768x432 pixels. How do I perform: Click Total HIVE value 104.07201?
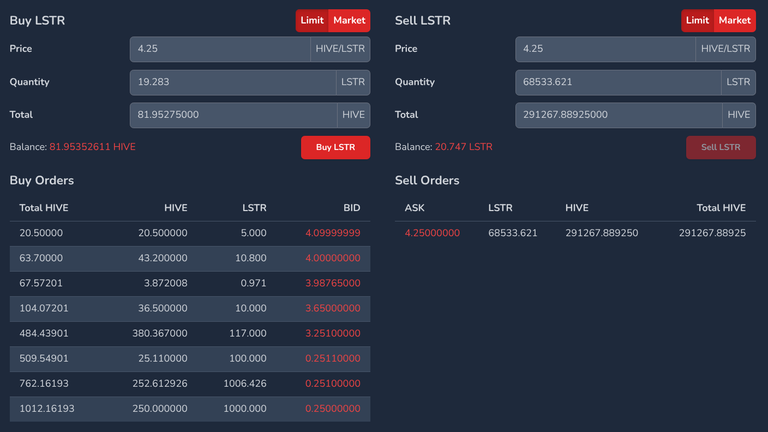(44, 309)
